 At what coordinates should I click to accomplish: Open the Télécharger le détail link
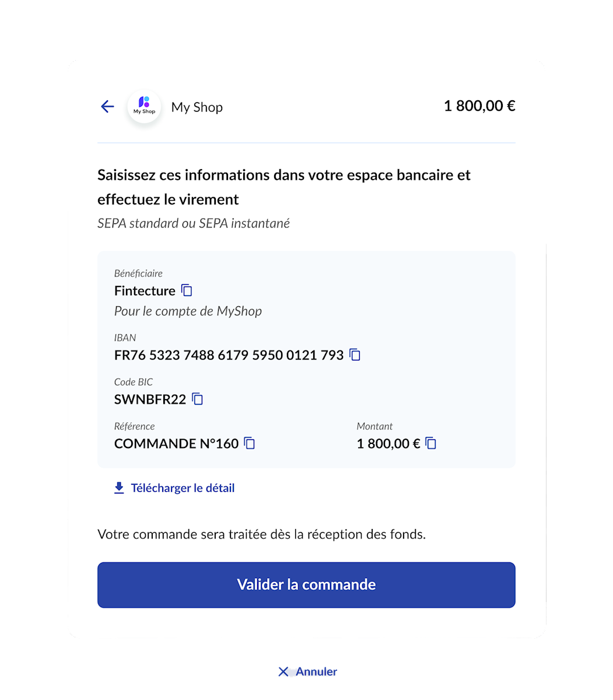pos(183,488)
